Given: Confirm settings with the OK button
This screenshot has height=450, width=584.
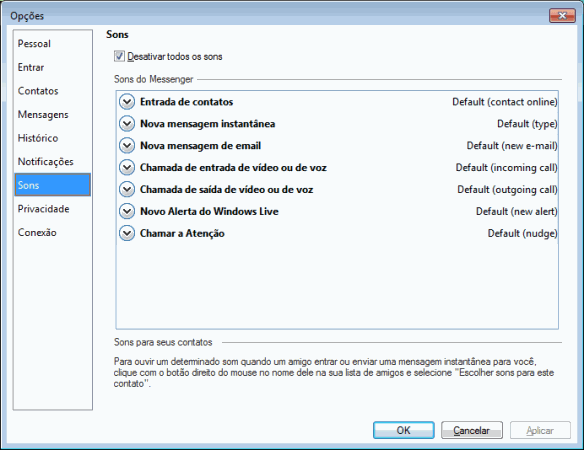Looking at the screenshot, I should (x=404, y=430).
